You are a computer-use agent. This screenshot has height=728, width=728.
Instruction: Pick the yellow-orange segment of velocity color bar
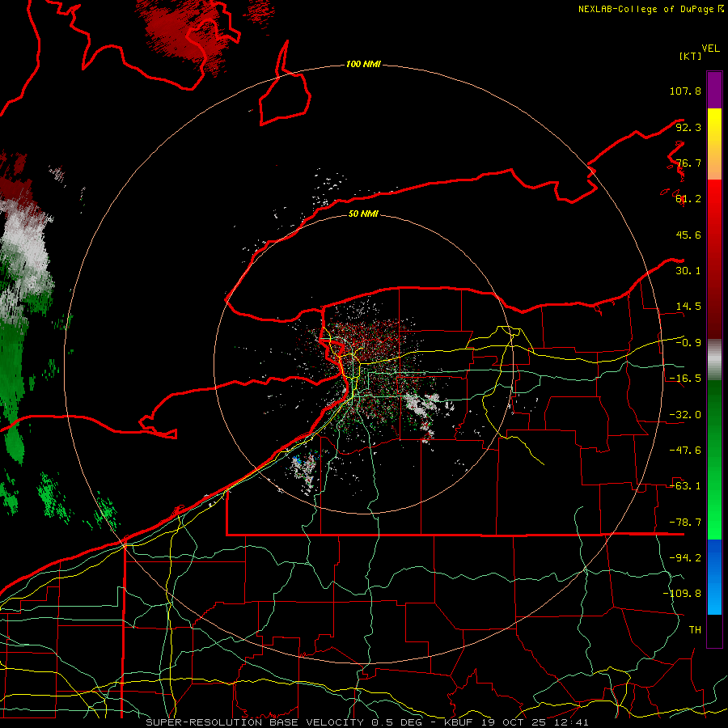coord(714,144)
